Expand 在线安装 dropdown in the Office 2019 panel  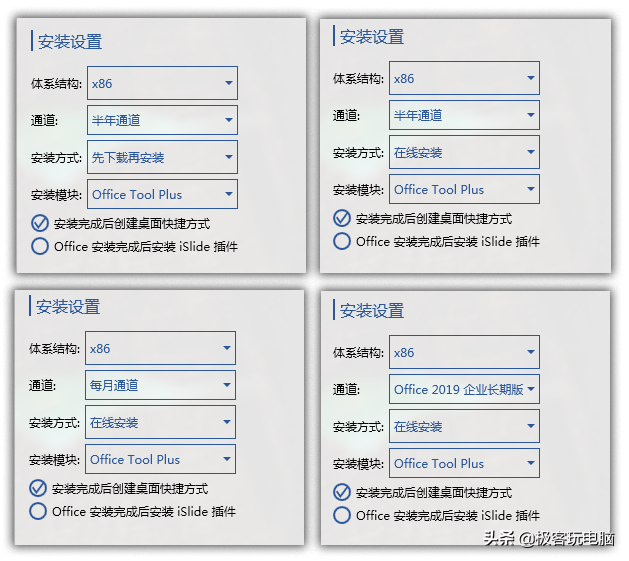(464, 426)
